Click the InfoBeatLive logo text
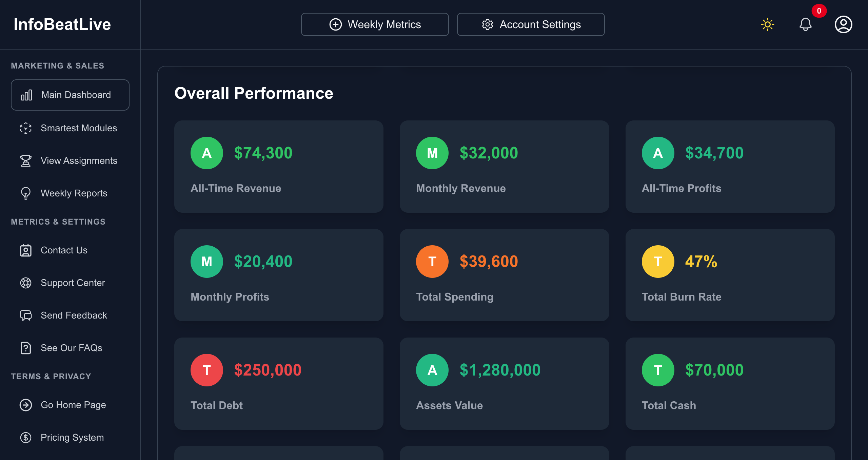This screenshot has height=460, width=868. coord(62,24)
